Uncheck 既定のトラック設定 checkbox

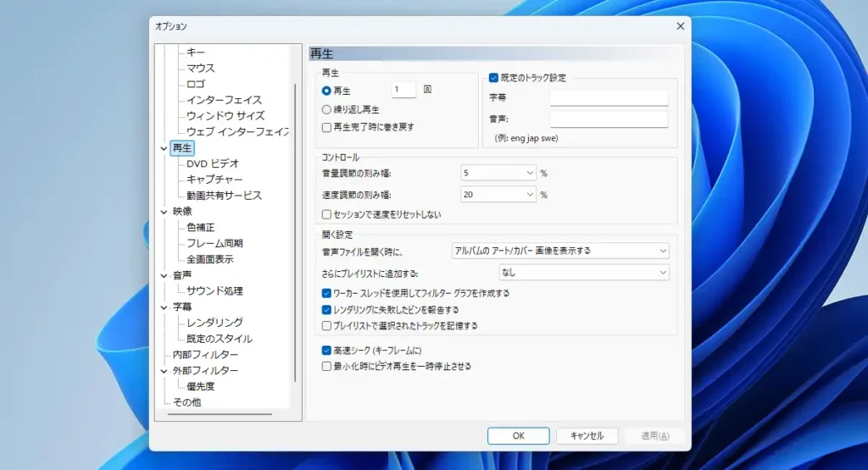(494, 77)
